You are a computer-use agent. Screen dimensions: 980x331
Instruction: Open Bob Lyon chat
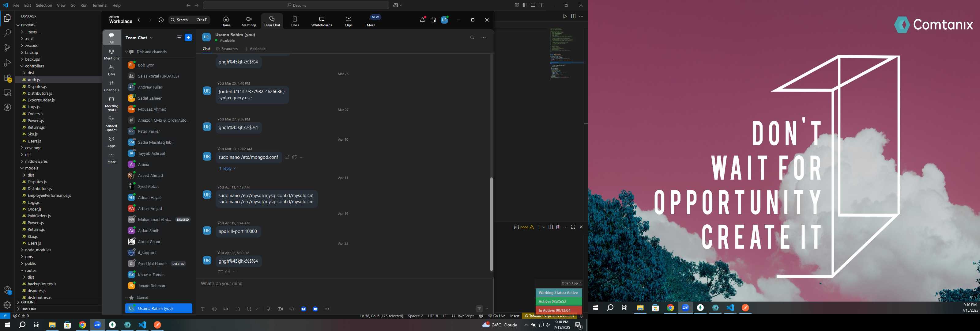159,65
